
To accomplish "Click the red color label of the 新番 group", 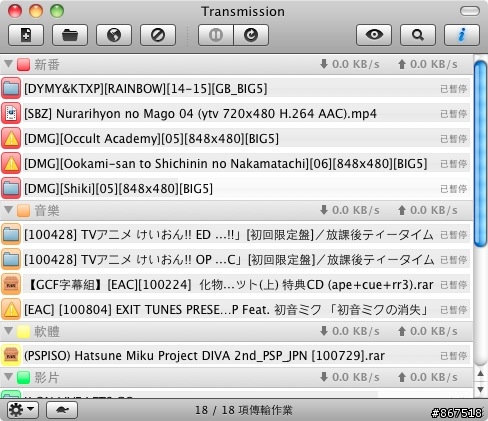I will click(23, 64).
